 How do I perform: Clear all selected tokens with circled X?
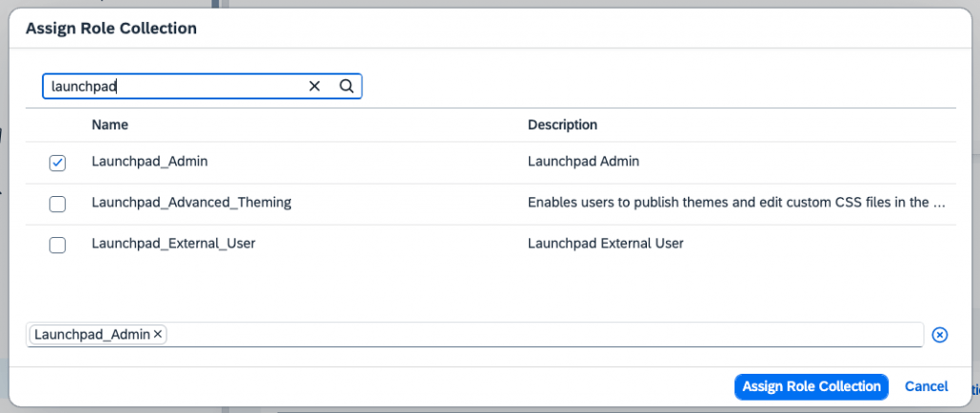(x=940, y=335)
